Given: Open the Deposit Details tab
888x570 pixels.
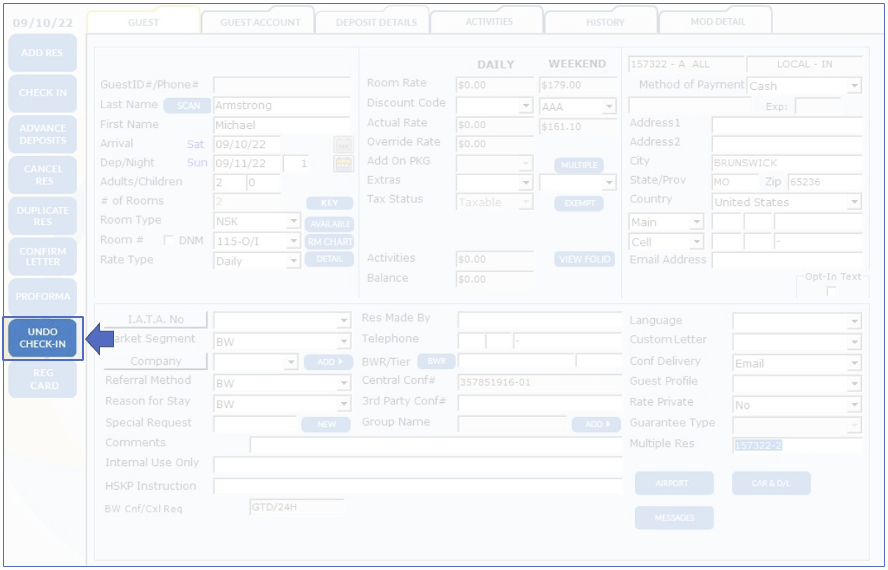Looking at the screenshot, I should tap(376, 22).
